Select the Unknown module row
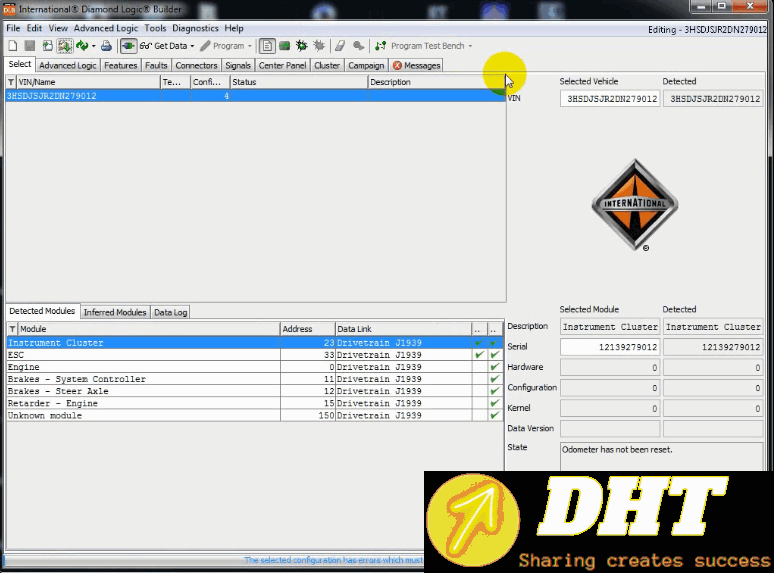This screenshot has width=774, height=573. coord(255,416)
